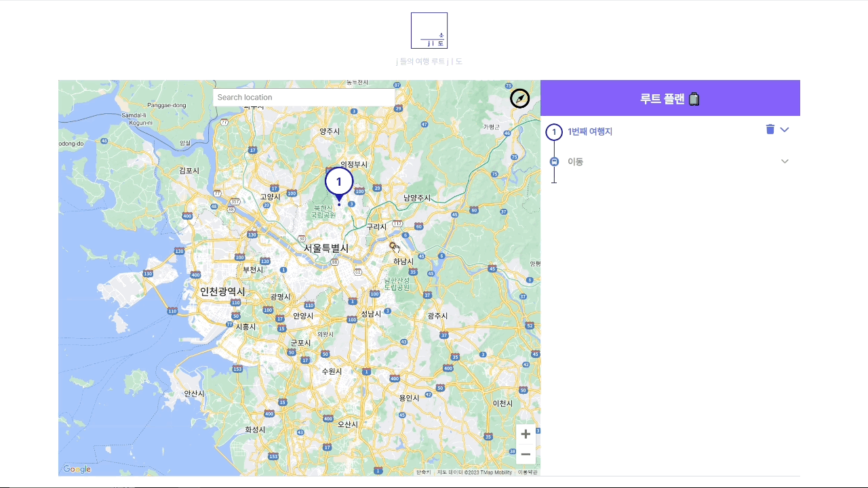Select the 이동 row label
868x488 pixels.
[575, 161]
